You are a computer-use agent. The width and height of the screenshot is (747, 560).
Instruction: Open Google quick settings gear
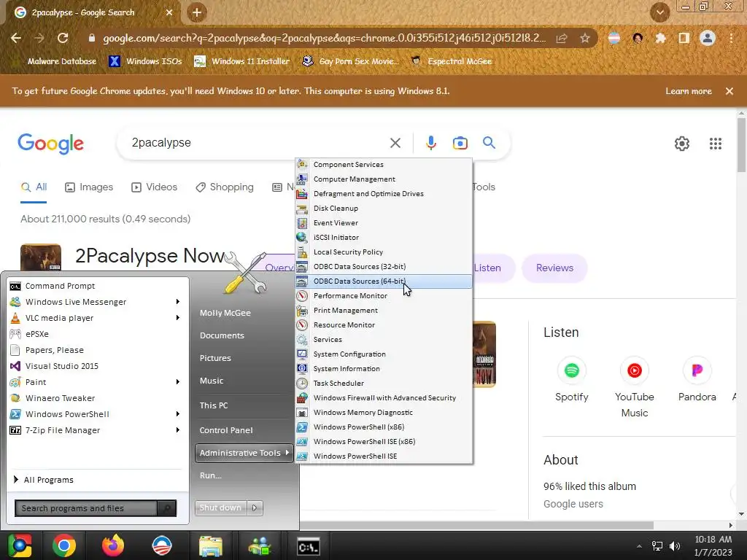[x=682, y=144]
